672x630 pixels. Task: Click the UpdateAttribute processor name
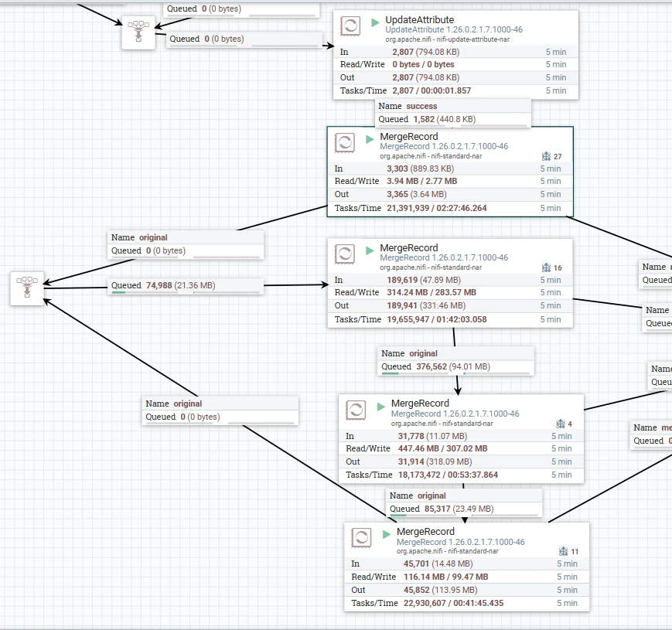pyautogui.click(x=420, y=19)
